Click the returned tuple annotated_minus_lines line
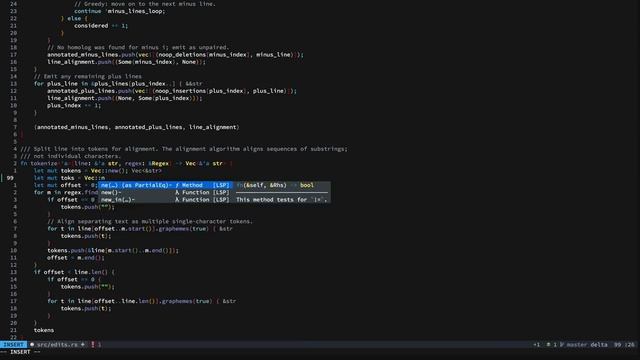The image size is (640, 360). pos(137,128)
